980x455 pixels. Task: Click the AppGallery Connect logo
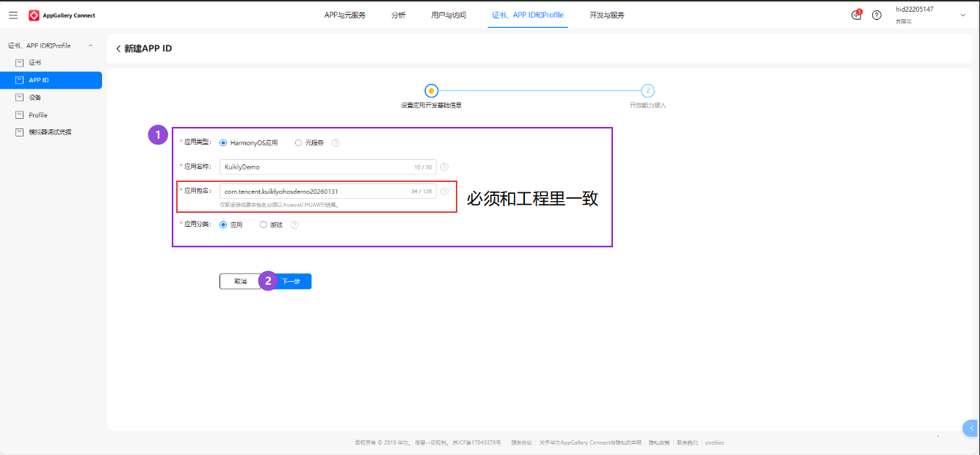coord(62,15)
